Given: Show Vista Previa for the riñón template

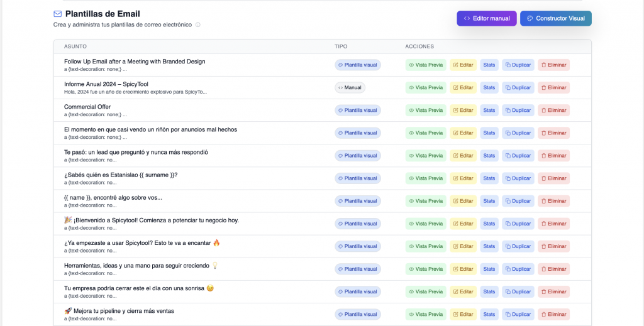Looking at the screenshot, I should tap(425, 133).
